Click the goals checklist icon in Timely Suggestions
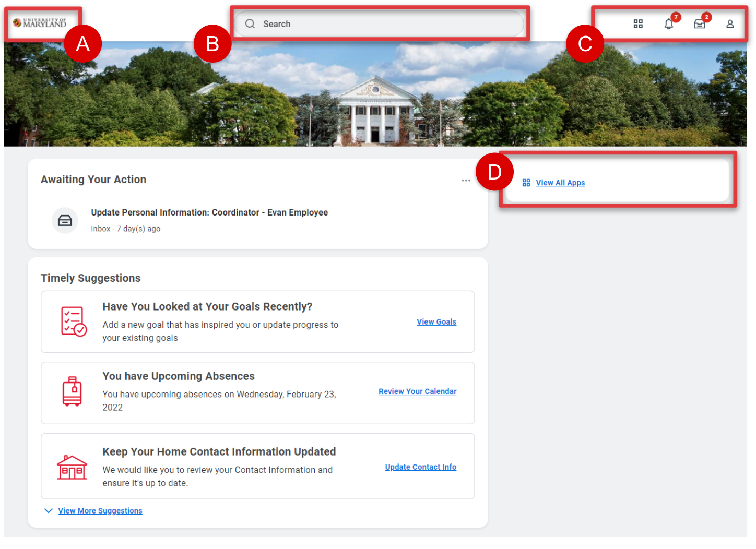Viewport: 756px width, 549px height. pos(73,321)
